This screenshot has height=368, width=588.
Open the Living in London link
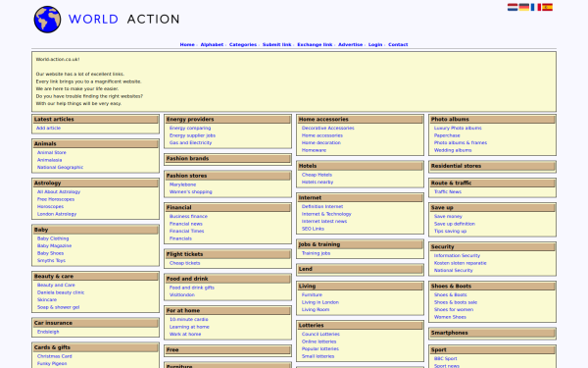pos(320,302)
